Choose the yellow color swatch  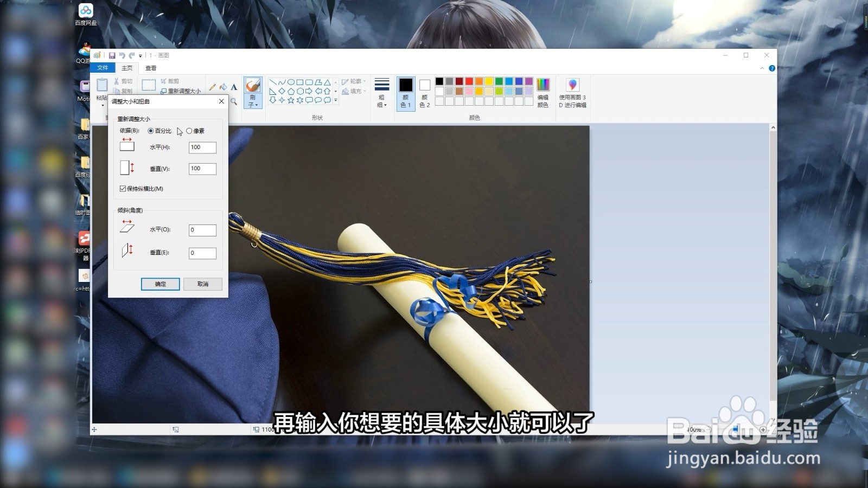tap(489, 81)
